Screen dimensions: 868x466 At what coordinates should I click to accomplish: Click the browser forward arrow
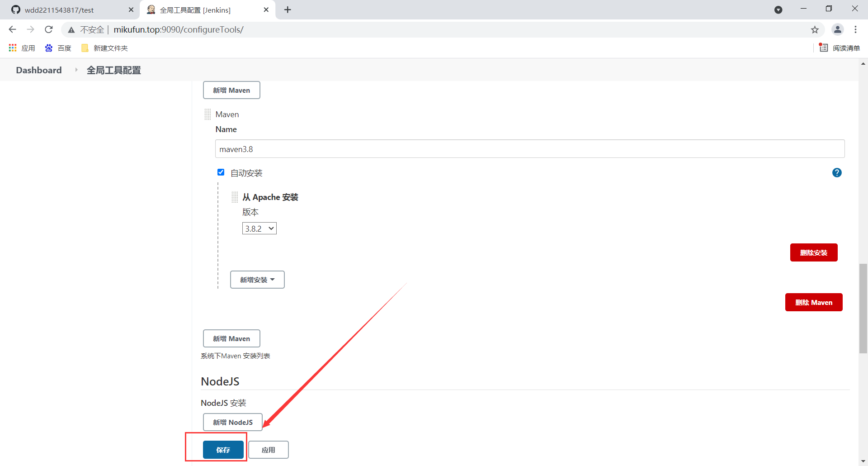click(30, 29)
